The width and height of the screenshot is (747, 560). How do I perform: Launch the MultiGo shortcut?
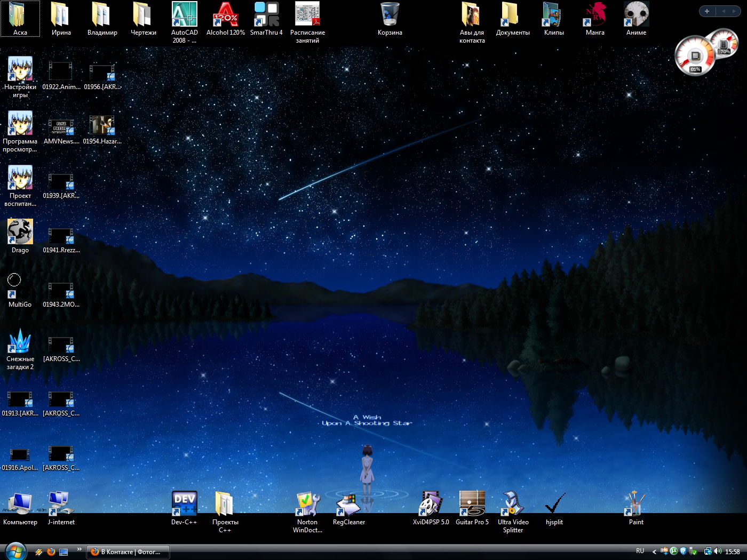20,291
